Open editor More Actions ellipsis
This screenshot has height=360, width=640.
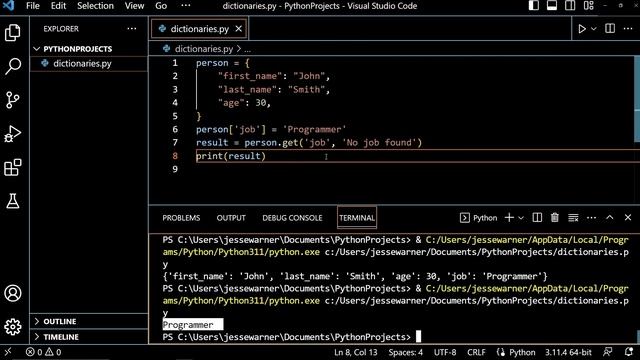point(628,29)
